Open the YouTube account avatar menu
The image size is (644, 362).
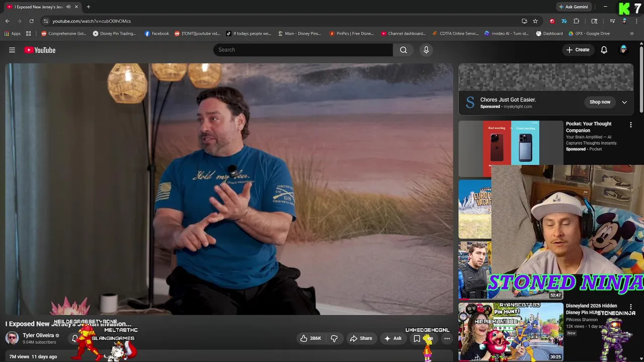click(623, 50)
